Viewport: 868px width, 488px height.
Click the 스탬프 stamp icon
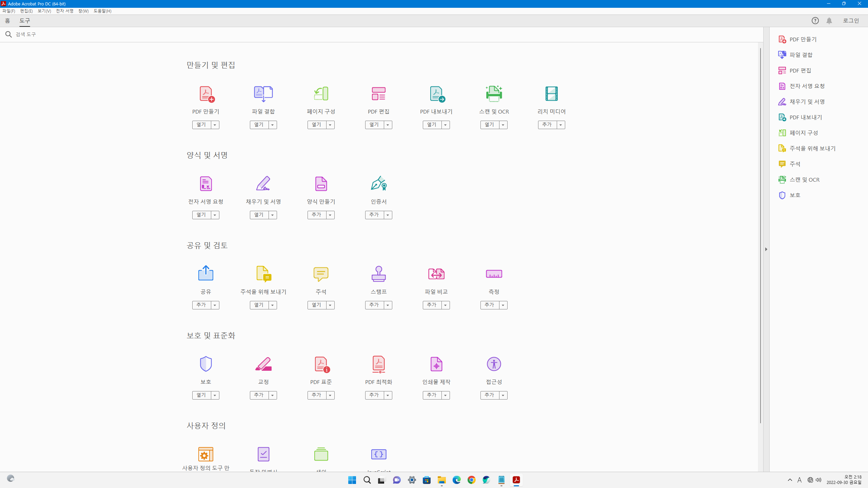378,274
